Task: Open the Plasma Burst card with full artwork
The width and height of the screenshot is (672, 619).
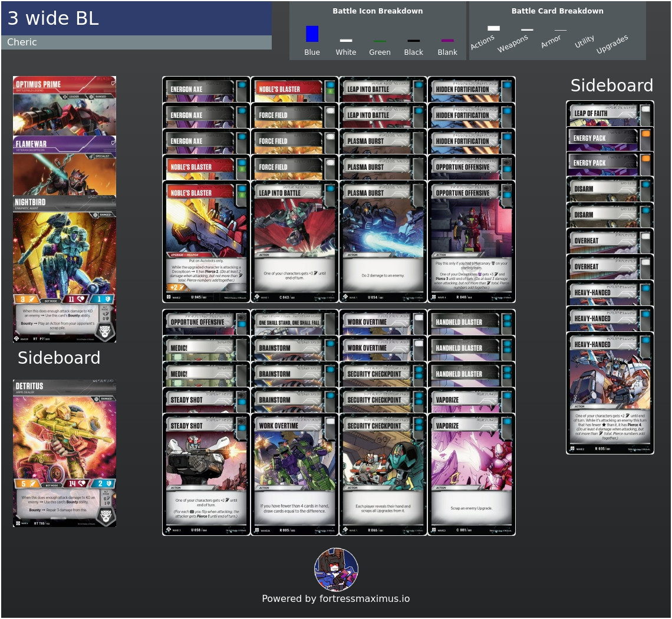Action: [x=383, y=241]
